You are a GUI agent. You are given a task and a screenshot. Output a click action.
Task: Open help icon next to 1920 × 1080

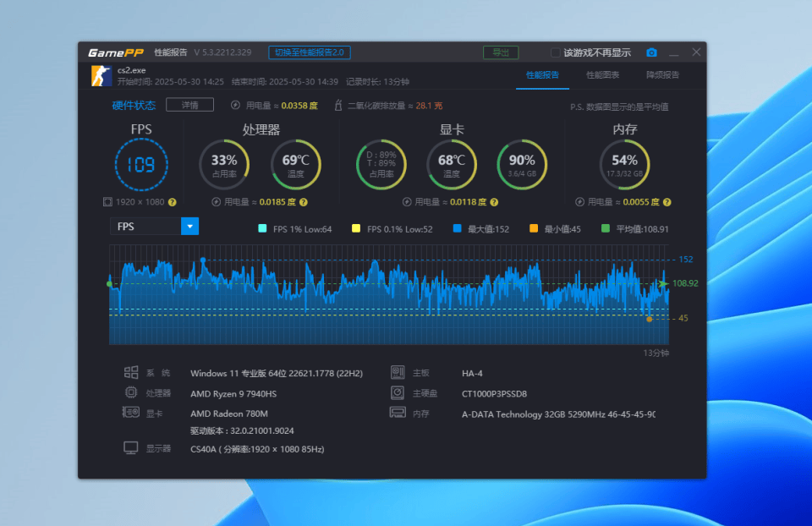coord(173,202)
